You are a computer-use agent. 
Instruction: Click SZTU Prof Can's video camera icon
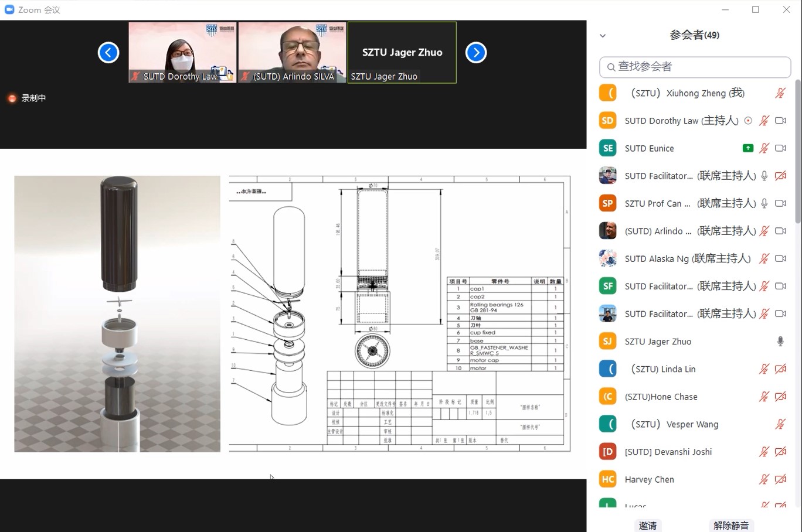click(780, 203)
